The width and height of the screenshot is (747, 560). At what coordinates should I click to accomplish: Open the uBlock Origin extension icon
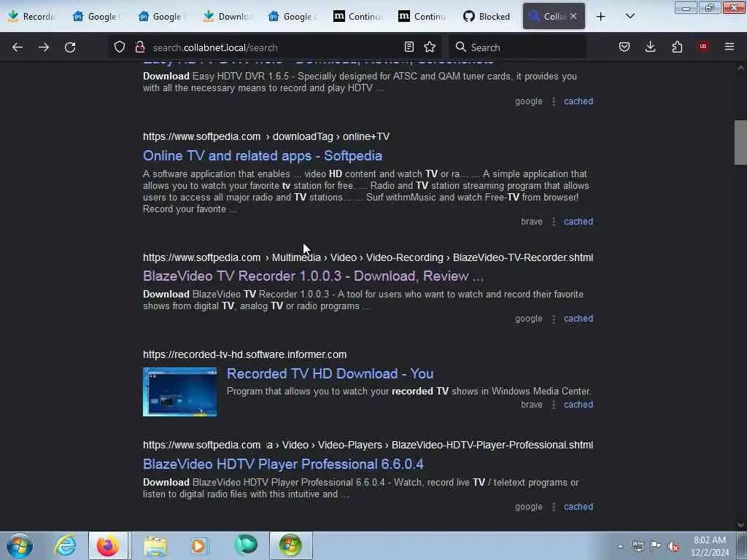(x=703, y=46)
